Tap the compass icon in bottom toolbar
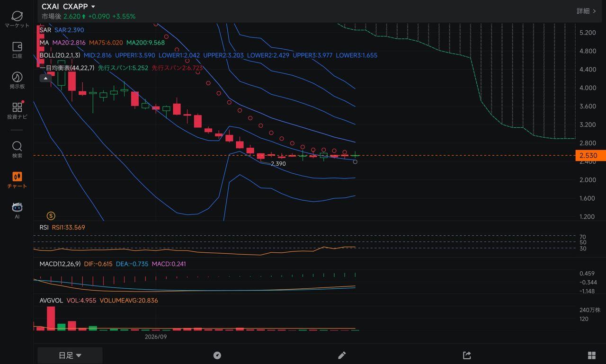The width and height of the screenshot is (606, 364). point(217,355)
